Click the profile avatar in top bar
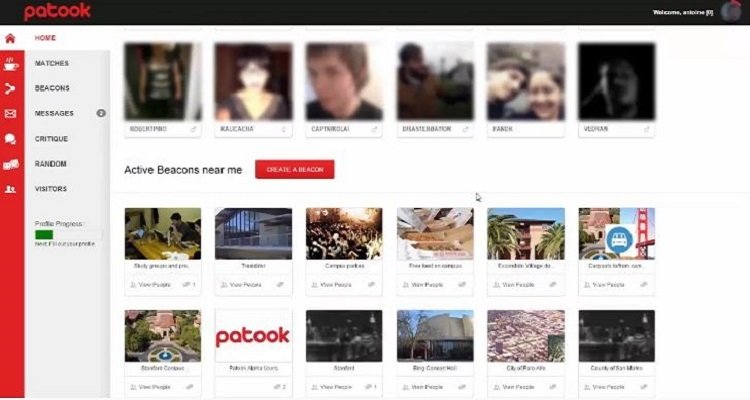The height and width of the screenshot is (400, 750). [x=730, y=11]
